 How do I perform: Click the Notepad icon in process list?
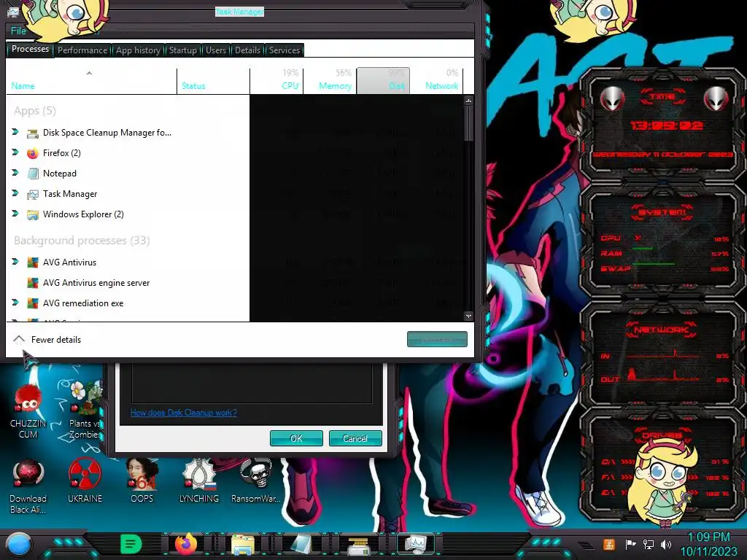(32, 174)
